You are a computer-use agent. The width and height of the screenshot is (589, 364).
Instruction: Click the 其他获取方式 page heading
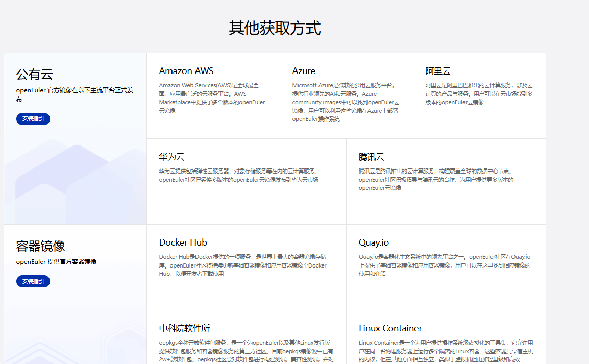pyautogui.click(x=275, y=28)
